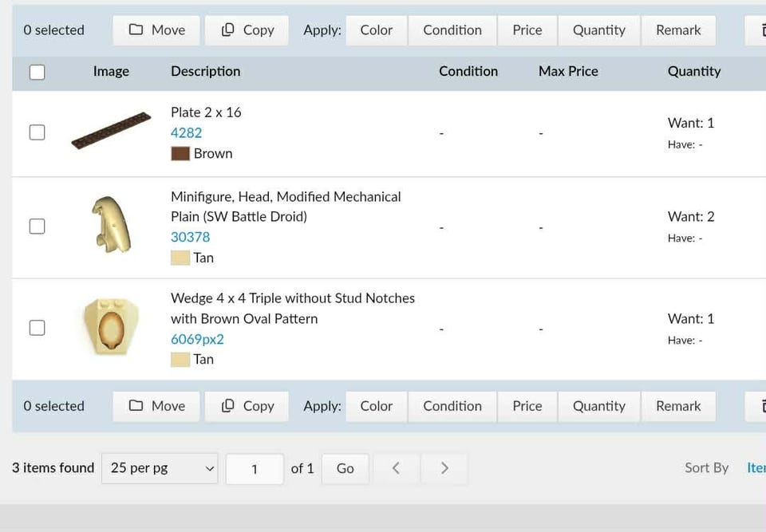Click the Description column header
This screenshot has width=766, height=532.
206,71
